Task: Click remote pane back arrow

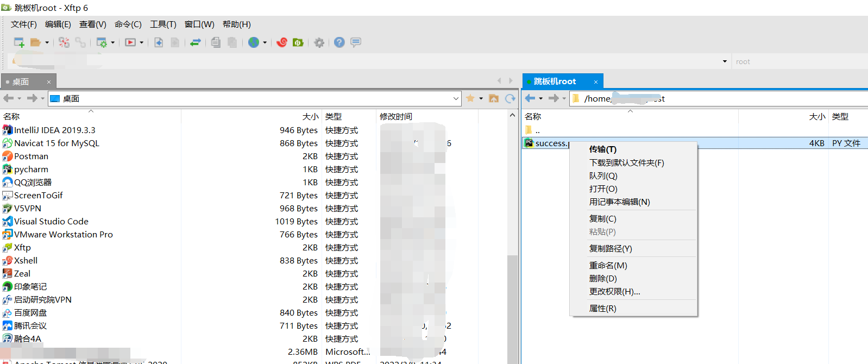Action: pyautogui.click(x=530, y=98)
